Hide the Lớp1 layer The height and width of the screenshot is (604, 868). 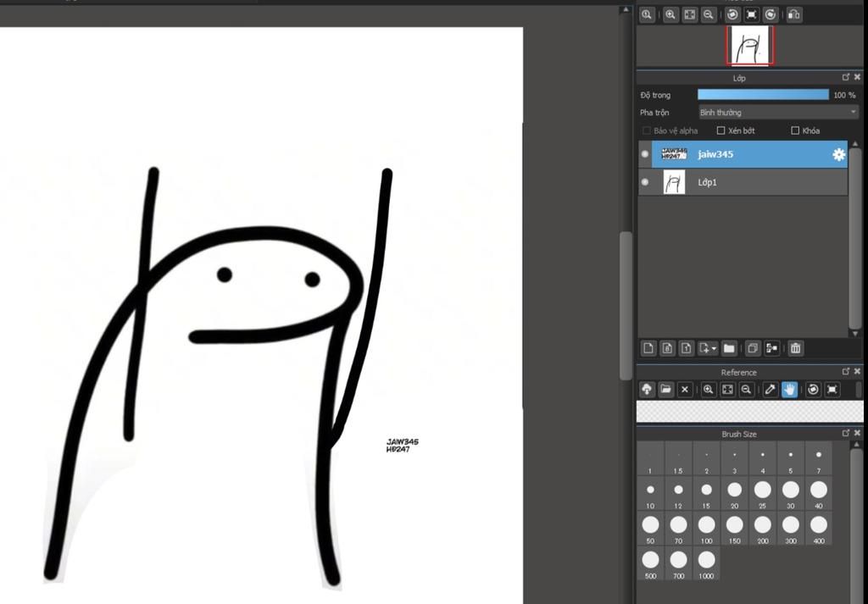[645, 182]
